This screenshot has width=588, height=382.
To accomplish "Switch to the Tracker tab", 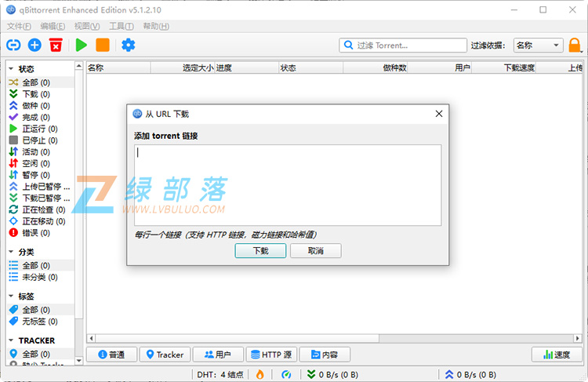I will tap(165, 355).
